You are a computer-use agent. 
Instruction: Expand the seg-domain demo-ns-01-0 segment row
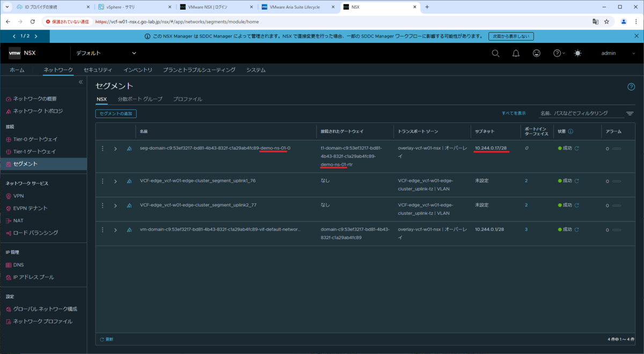pyautogui.click(x=115, y=149)
